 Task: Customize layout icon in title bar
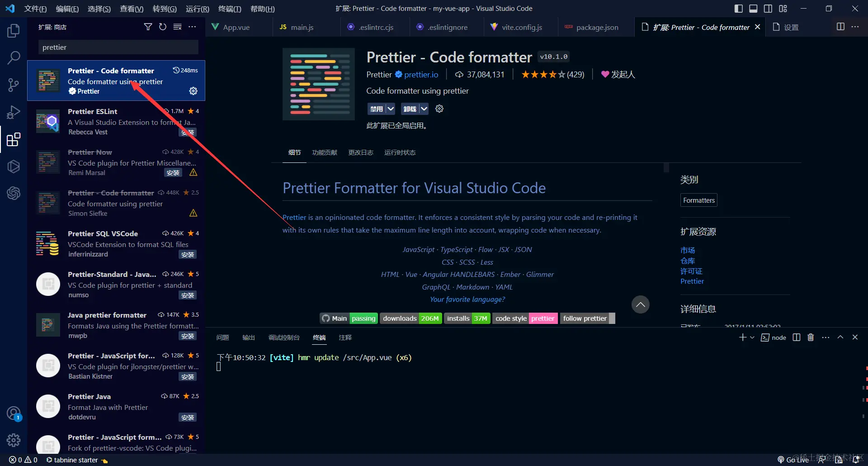point(783,9)
